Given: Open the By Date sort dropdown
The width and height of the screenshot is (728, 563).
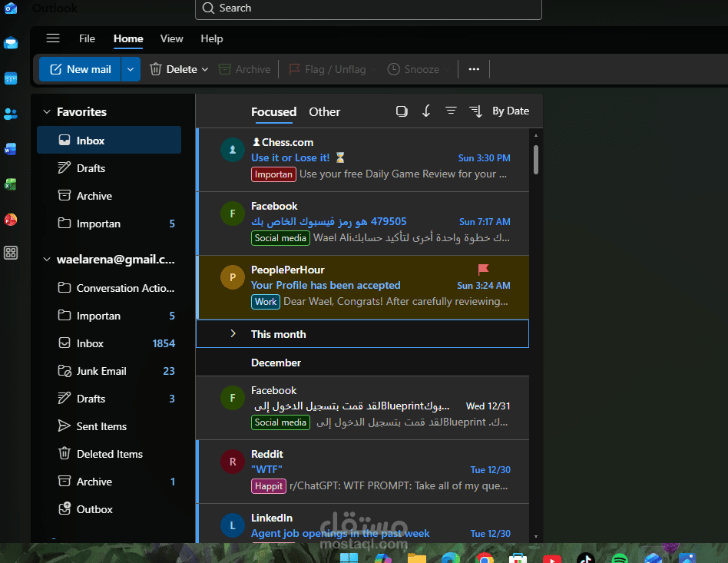Looking at the screenshot, I should pyautogui.click(x=510, y=111).
